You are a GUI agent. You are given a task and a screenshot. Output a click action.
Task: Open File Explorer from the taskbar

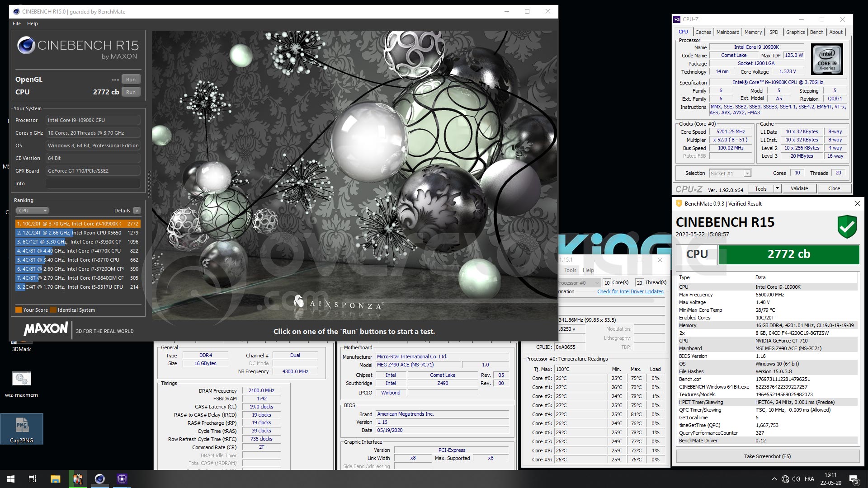(x=55, y=479)
